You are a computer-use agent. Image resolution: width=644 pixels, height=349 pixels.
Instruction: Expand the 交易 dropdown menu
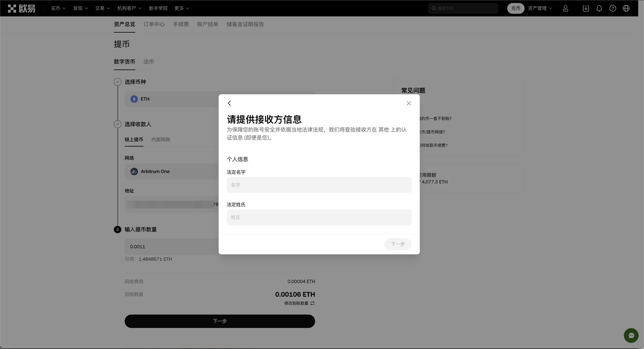pos(102,9)
